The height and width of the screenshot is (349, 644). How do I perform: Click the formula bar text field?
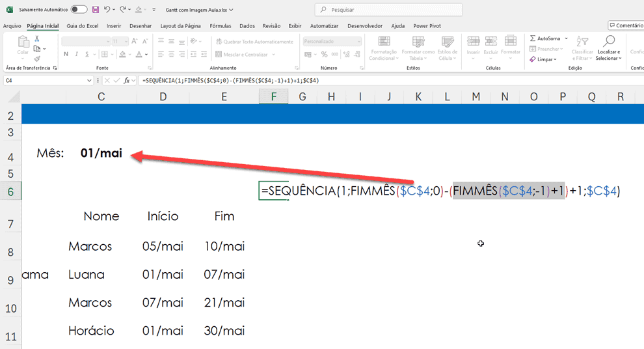coord(391,81)
